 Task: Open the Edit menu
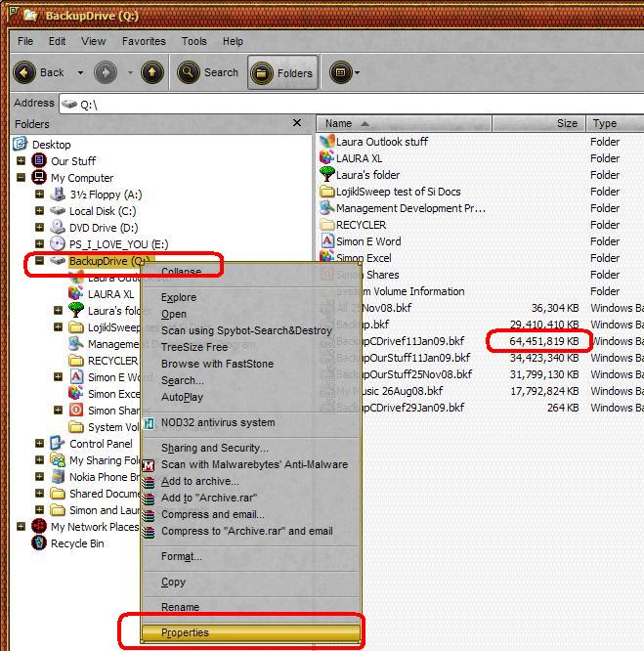click(x=57, y=41)
